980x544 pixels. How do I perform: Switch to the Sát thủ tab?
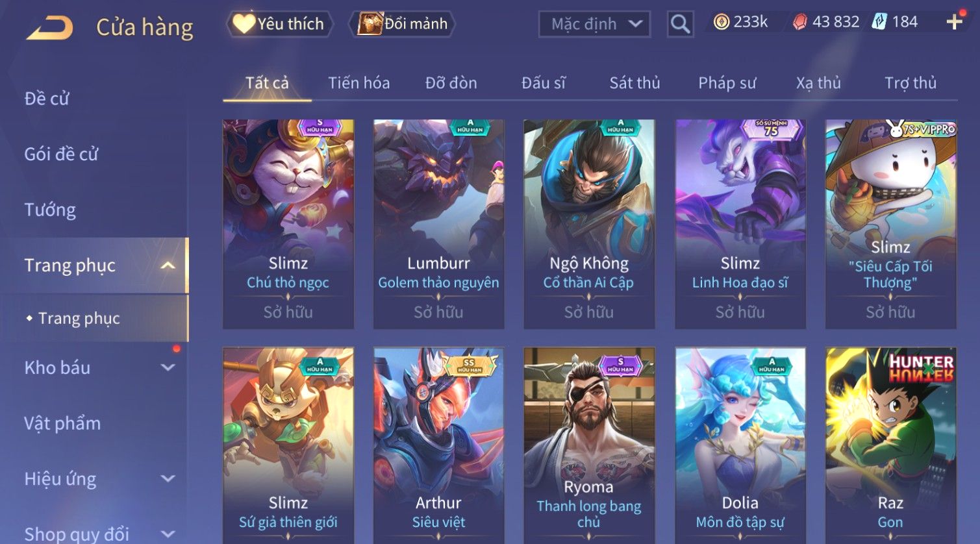pos(634,83)
